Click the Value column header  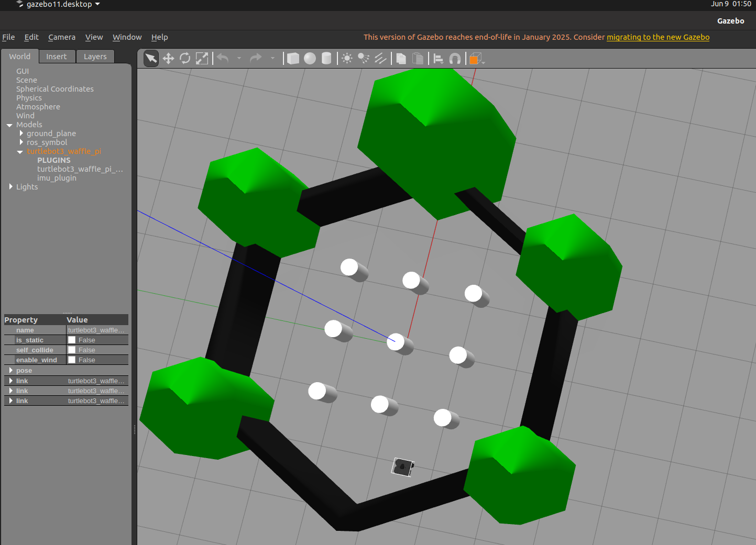click(x=97, y=320)
